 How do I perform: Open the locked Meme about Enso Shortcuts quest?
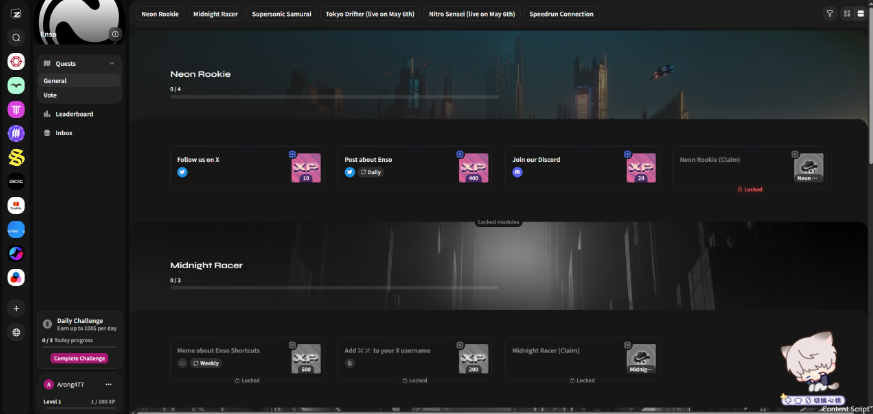(247, 359)
